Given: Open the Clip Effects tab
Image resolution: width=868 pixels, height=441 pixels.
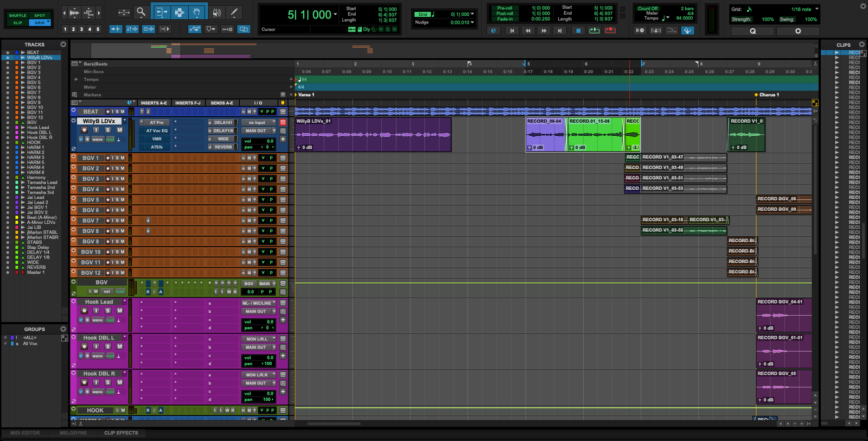Looking at the screenshot, I should pos(121,433).
